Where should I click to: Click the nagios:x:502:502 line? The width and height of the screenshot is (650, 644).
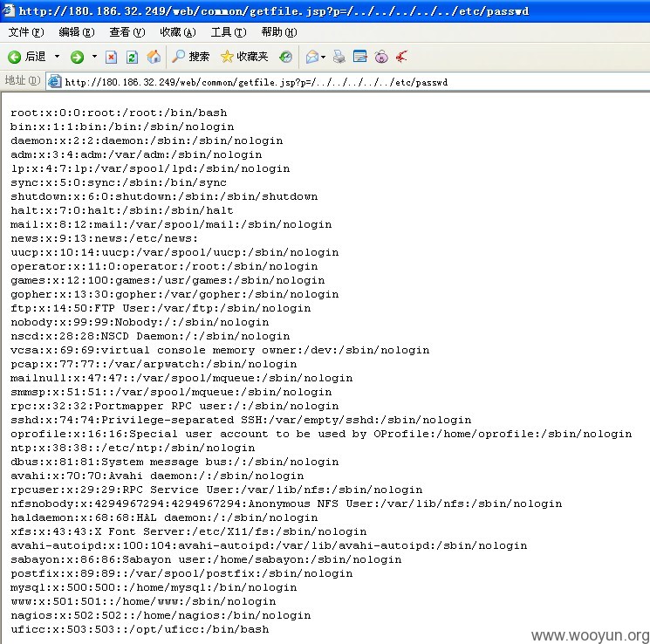[x=161, y=615]
